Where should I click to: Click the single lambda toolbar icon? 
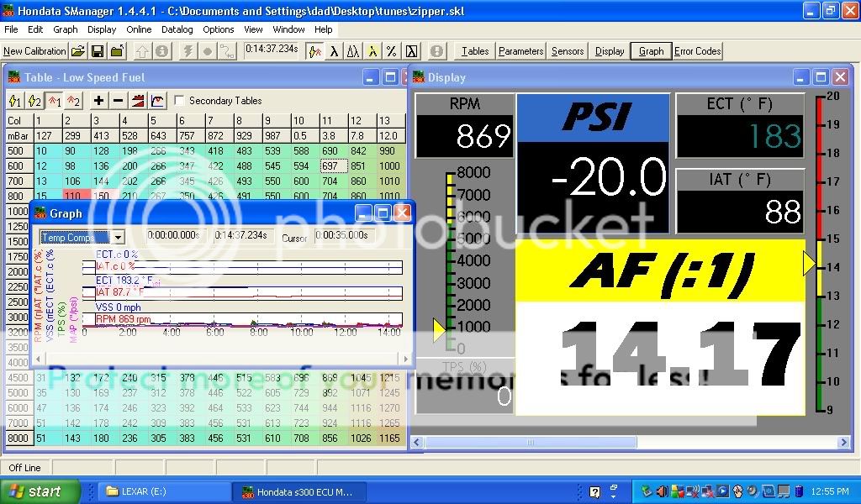tap(334, 51)
